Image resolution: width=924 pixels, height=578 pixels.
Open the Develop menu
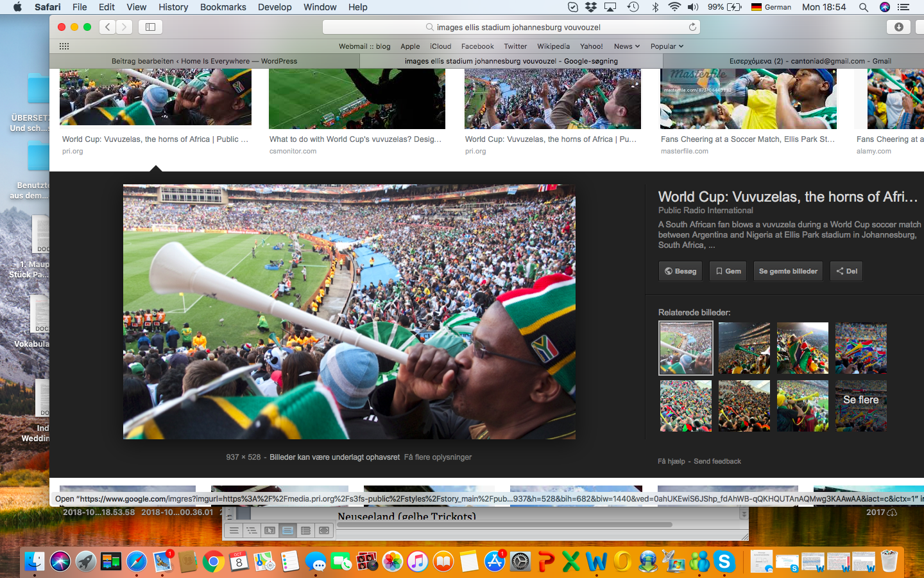click(275, 7)
